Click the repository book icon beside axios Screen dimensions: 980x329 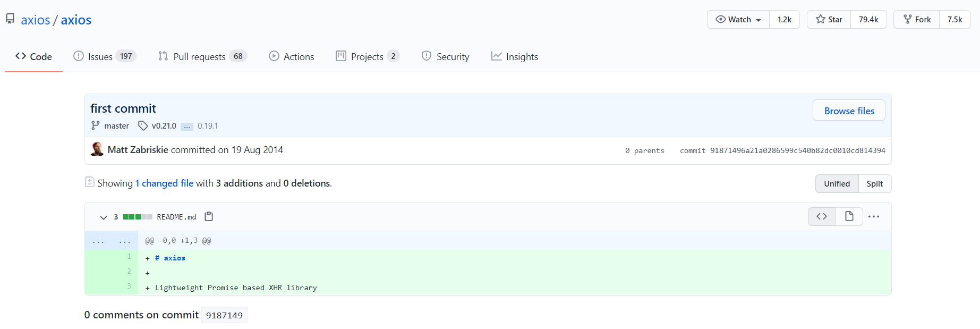tap(10, 19)
